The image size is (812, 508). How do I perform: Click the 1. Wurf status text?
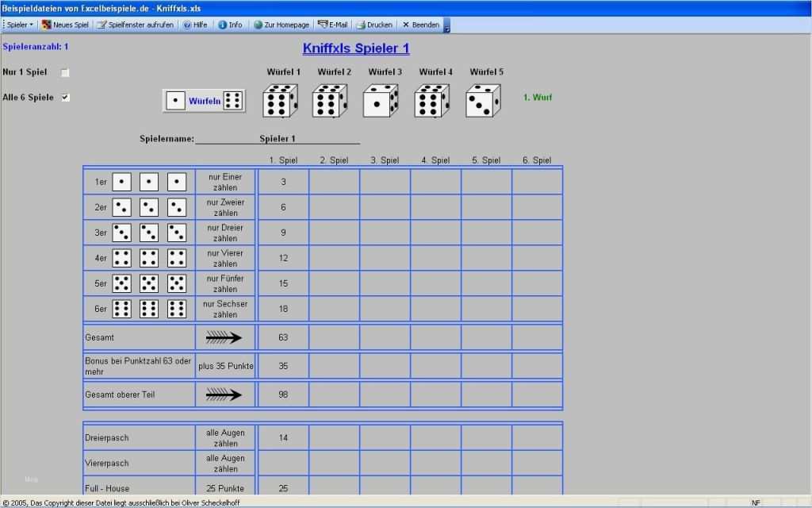tap(538, 98)
